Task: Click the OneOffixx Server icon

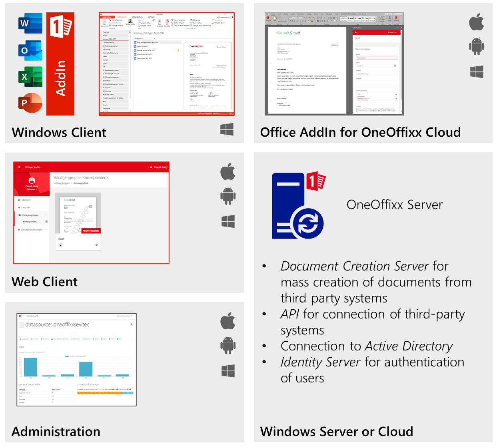Action: tap(299, 205)
